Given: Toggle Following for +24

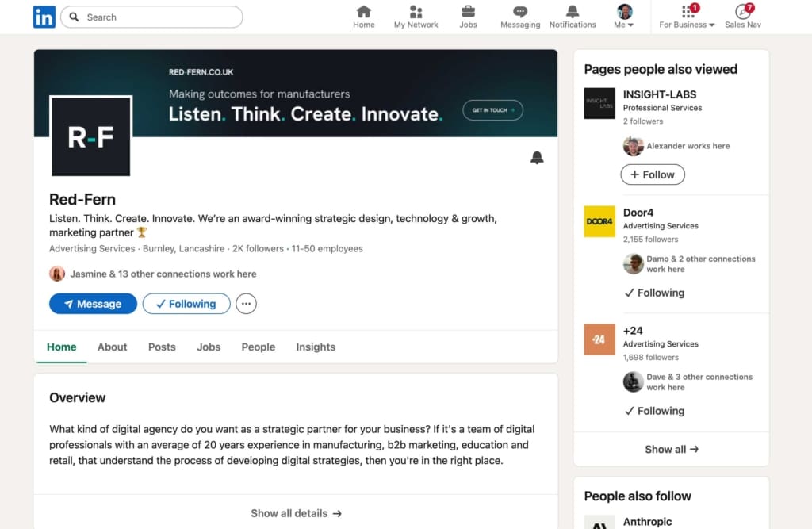Looking at the screenshot, I should 654,411.
